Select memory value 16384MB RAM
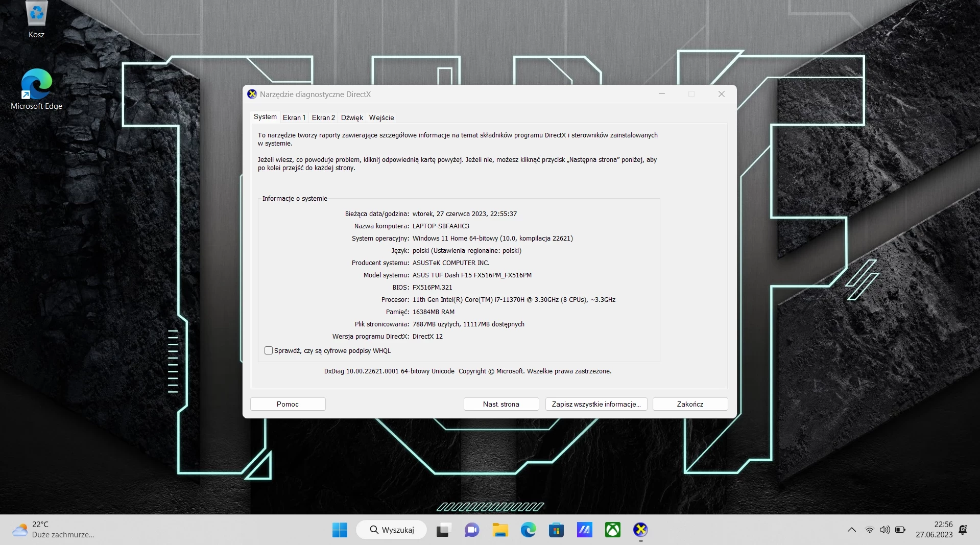 click(434, 312)
